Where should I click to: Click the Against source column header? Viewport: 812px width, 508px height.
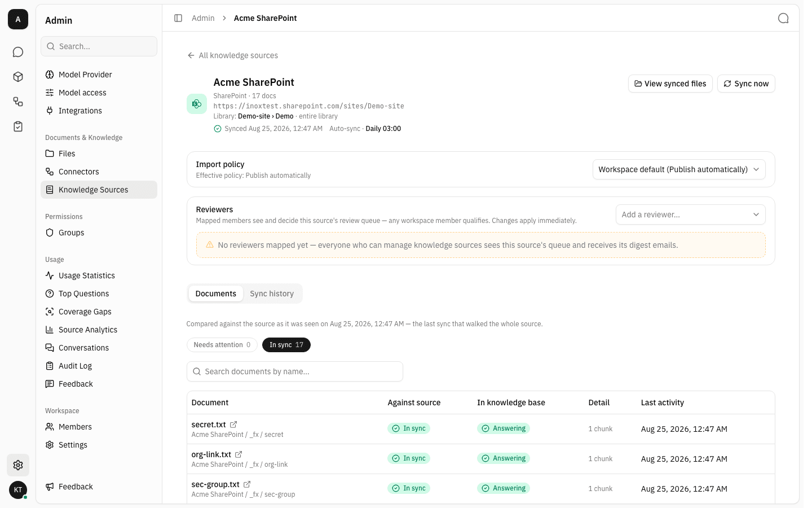tap(414, 402)
